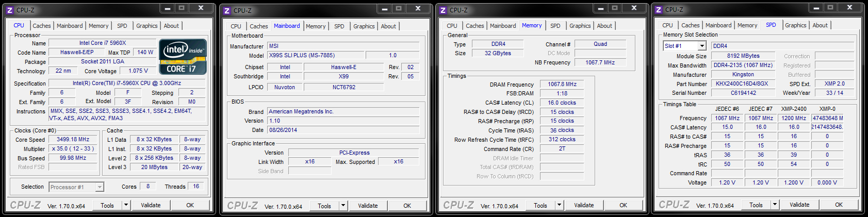Open the Processor #1 selection dropdown
The image size is (868, 217).
(x=77, y=187)
